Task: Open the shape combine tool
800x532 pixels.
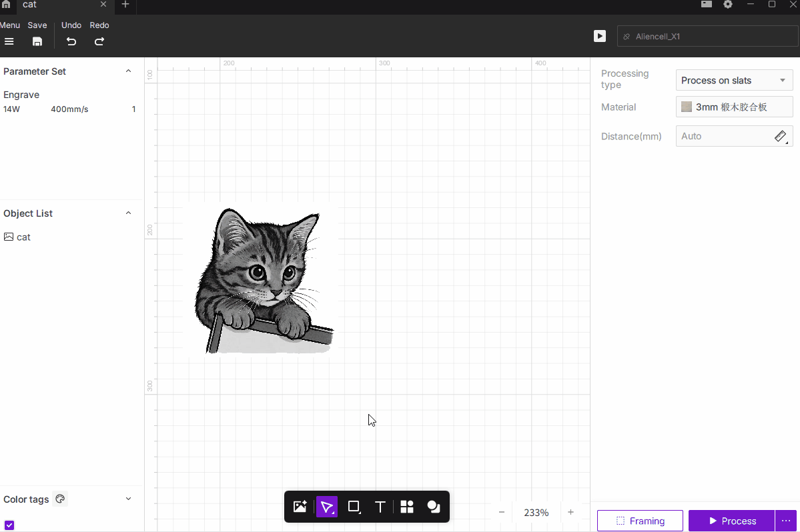Action: point(434,507)
